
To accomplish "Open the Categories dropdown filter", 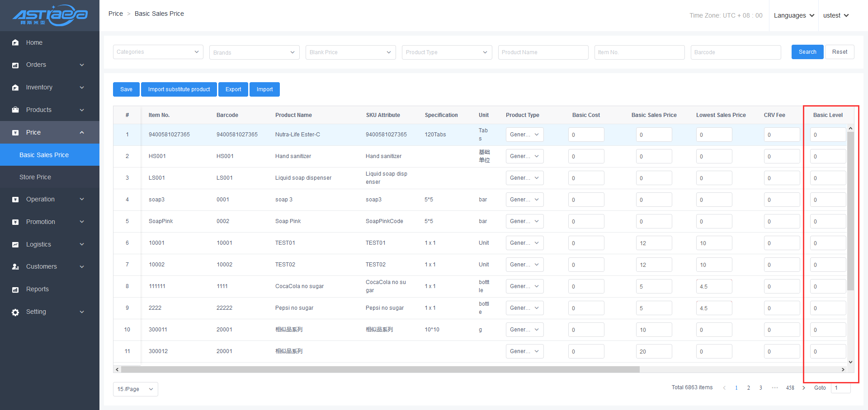I will [158, 52].
